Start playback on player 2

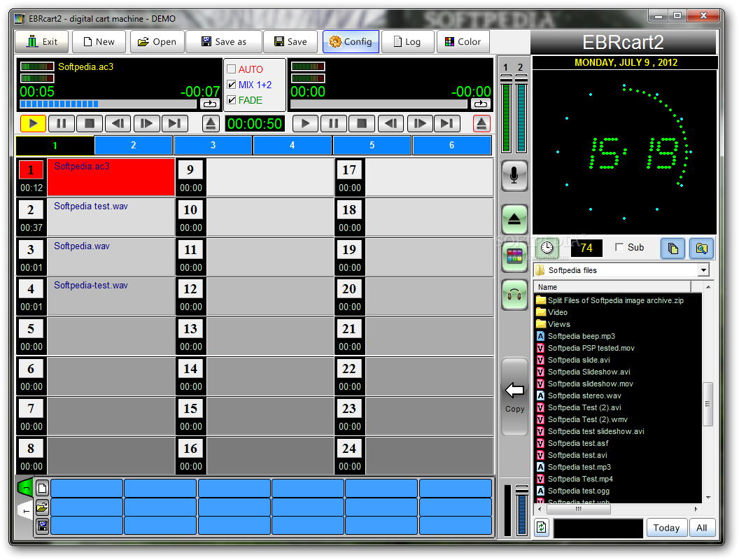tap(305, 123)
